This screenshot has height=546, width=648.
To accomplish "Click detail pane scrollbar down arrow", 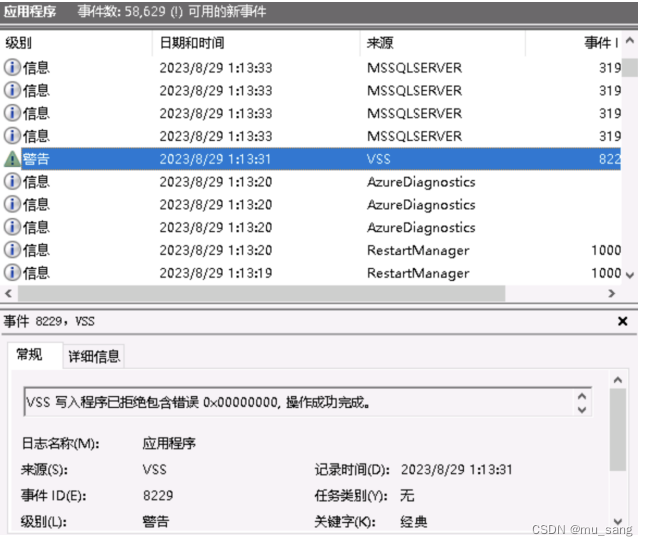I will 618,521.
